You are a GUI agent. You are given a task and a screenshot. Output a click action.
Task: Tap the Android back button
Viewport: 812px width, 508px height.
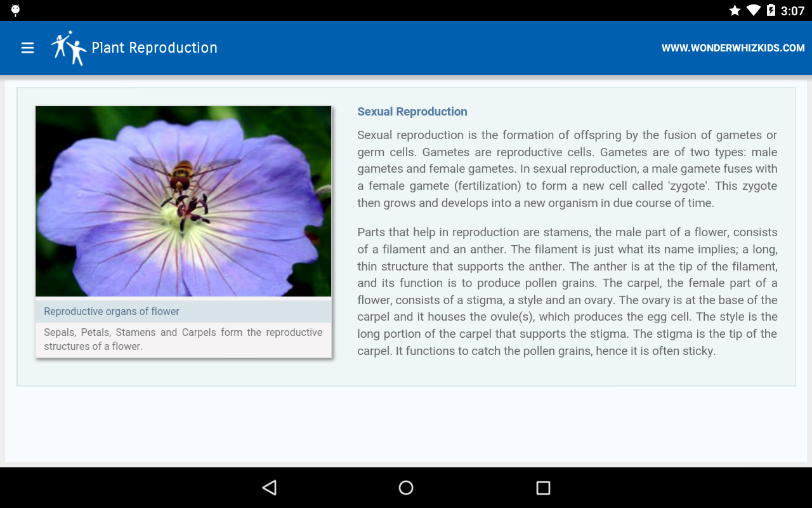click(x=270, y=488)
